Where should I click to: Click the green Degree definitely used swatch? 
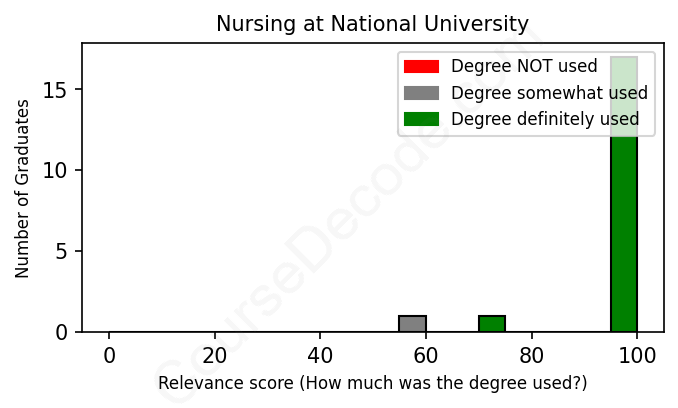[x=421, y=119]
